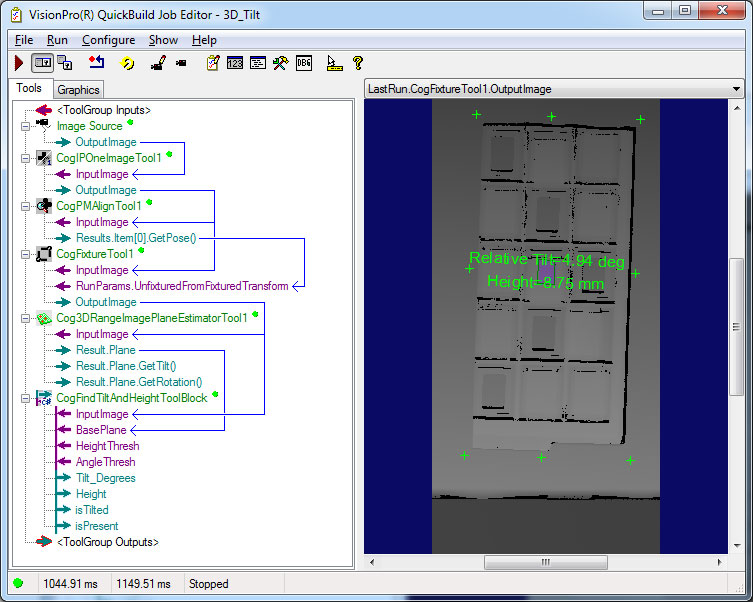Click the yellow circular reset arrow icon
753x602 pixels.
pyautogui.click(x=127, y=63)
